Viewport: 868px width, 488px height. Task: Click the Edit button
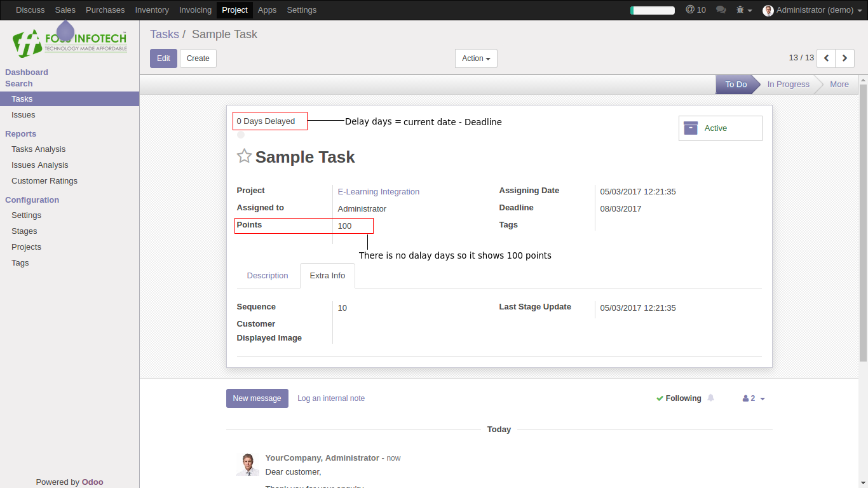point(163,58)
